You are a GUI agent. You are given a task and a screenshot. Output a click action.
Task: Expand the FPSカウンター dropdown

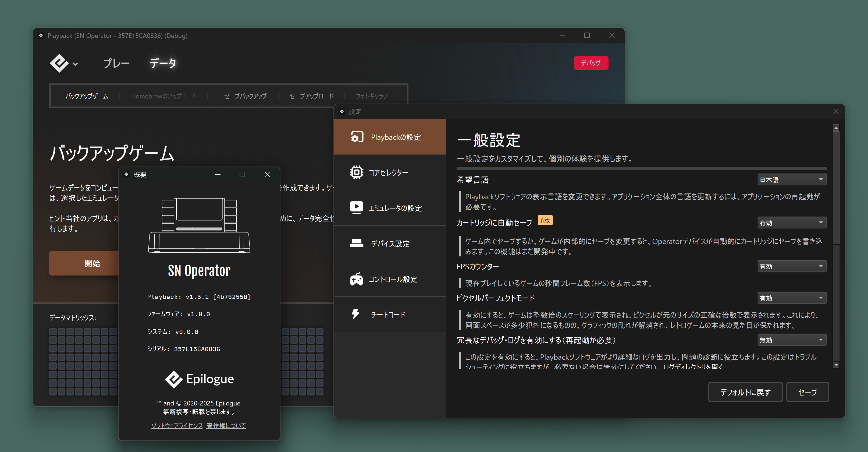coord(792,266)
